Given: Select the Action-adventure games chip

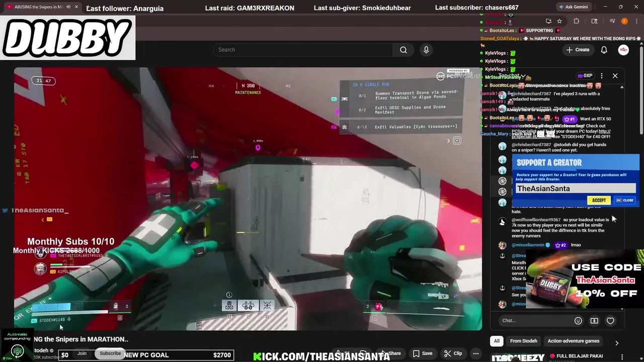Looking at the screenshot, I should point(574,341).
